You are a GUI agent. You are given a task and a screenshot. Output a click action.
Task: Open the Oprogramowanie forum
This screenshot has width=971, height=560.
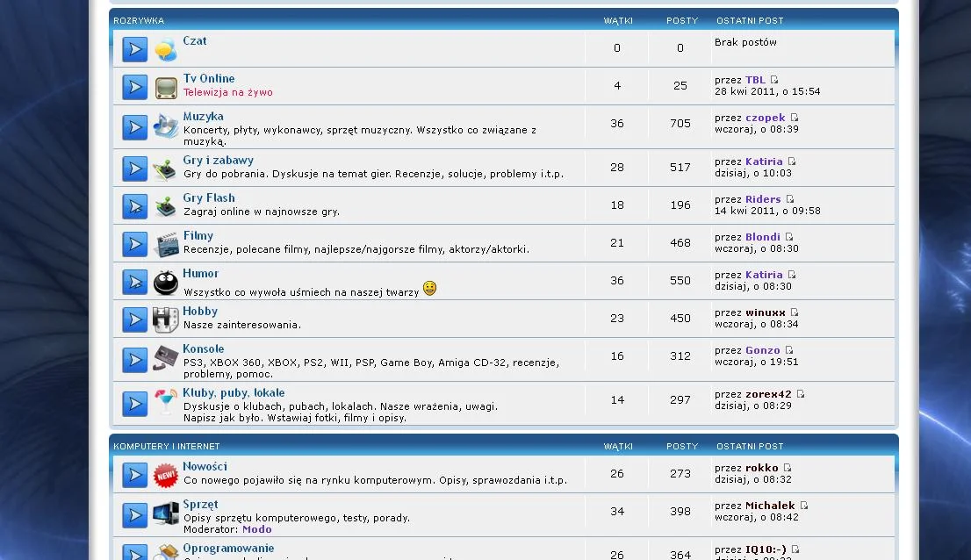228,549
